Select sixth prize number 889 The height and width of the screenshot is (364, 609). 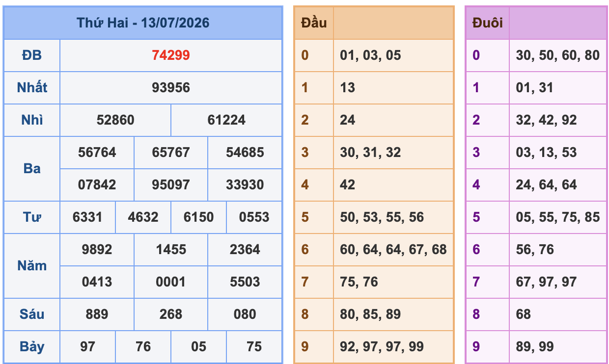click(x=97, y=314)
